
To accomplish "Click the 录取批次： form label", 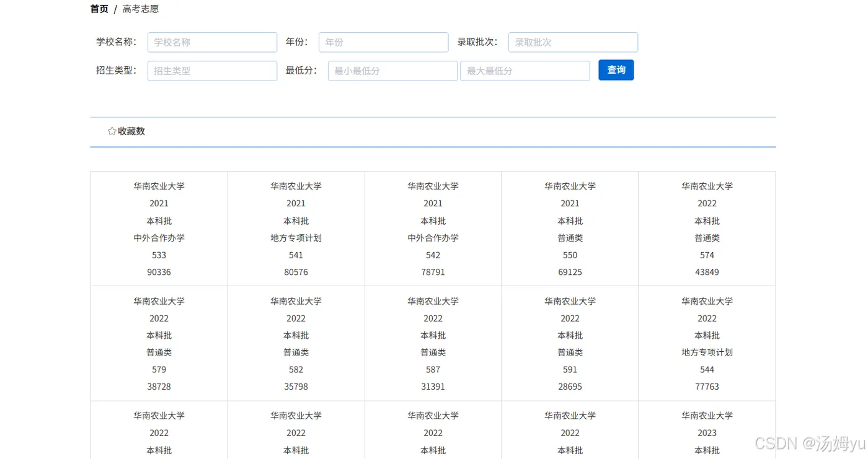I will (478, 42).
